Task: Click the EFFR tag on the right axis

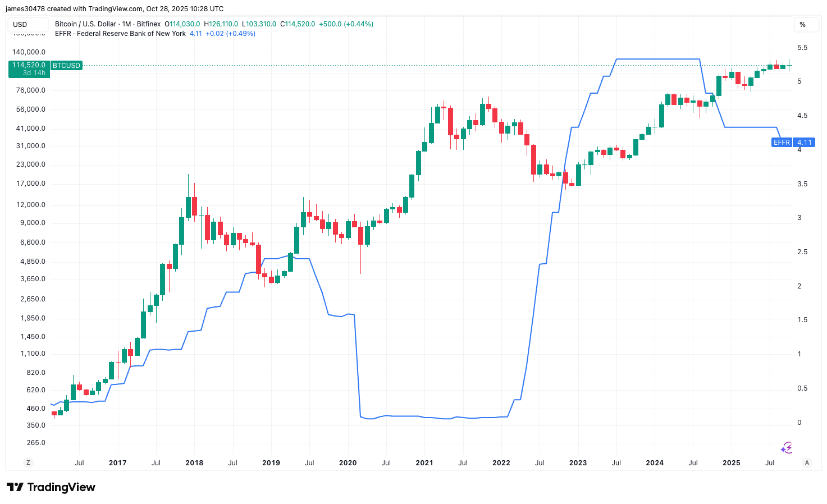Action: 782,143
